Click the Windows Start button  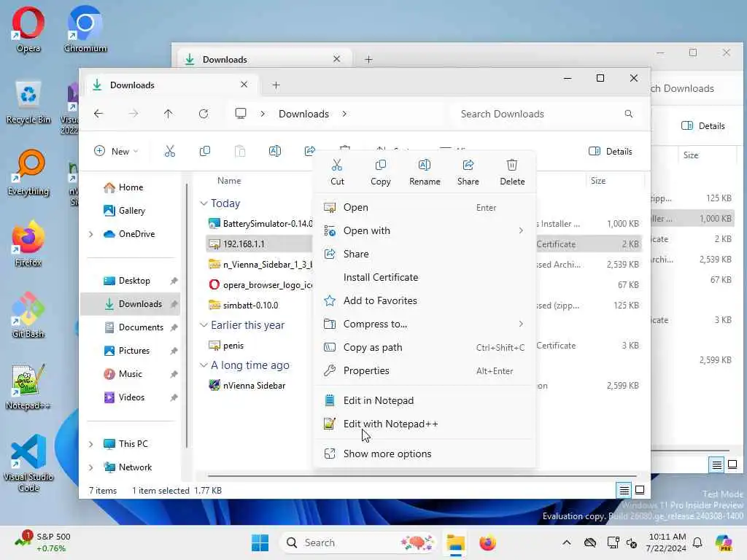pos(260,542)
